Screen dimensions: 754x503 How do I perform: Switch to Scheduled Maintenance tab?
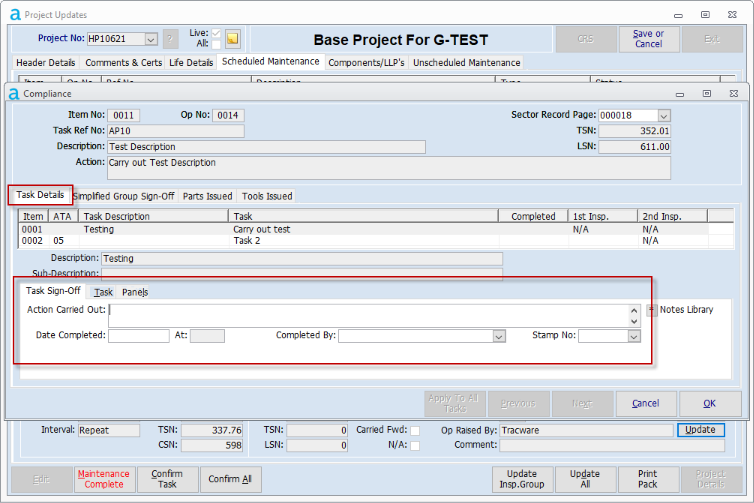coord(271,62)
